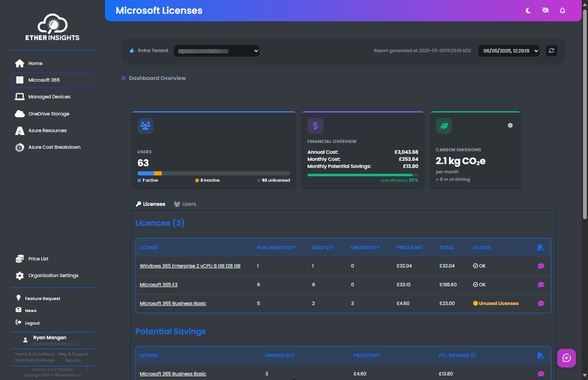The image size is (588, 380).
Task: Open the Price List
Action: click(x=53, y=259)
